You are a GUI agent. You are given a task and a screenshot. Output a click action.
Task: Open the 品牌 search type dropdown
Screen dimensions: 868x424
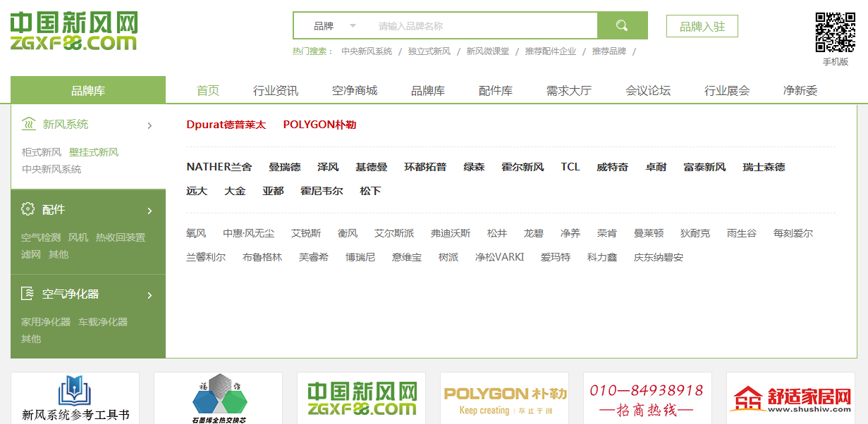click(x=336, y=26)
